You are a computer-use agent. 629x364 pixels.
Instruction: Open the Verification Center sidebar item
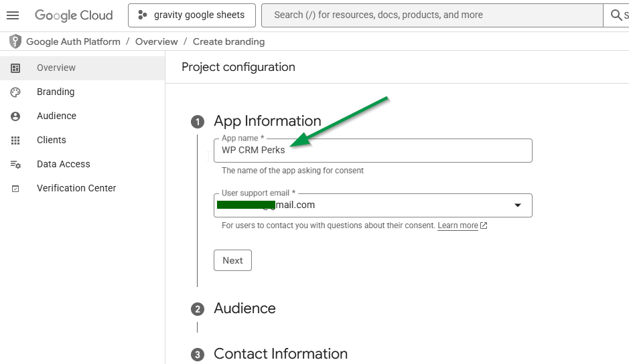(82, 188)
